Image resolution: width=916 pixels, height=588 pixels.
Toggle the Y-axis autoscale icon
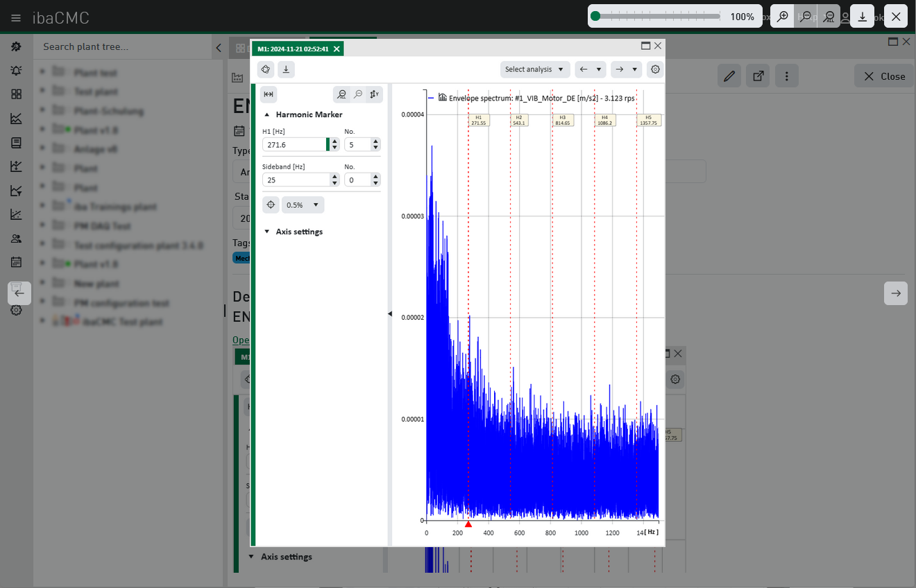[x=375, y=94]
